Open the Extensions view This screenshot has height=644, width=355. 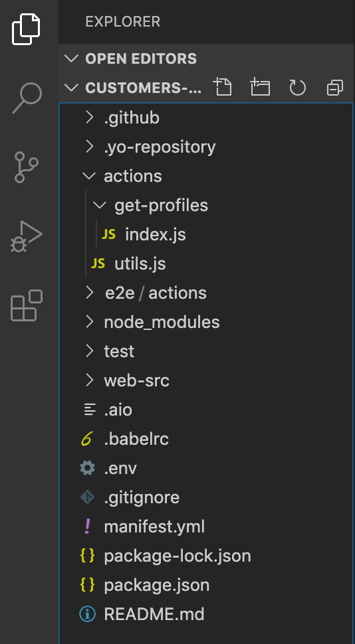[x=27, y=305]
